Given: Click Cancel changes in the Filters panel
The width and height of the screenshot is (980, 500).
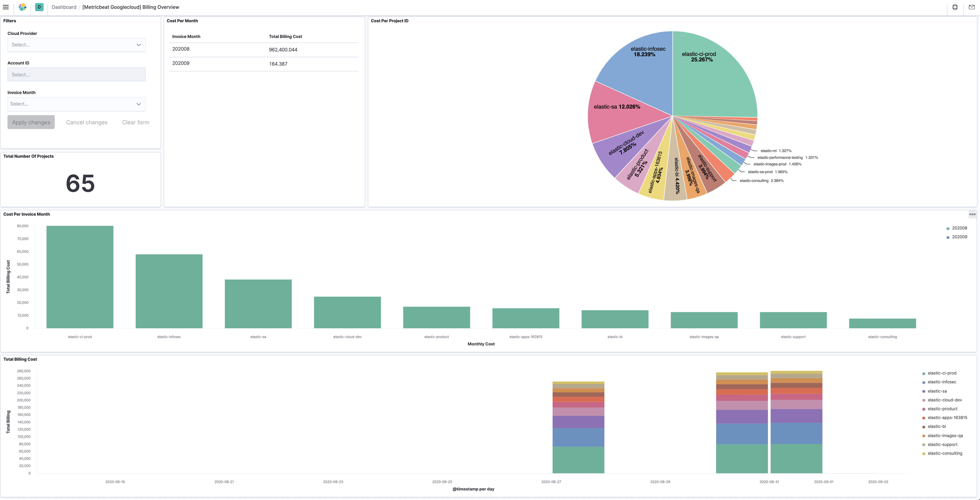Looking at the screenshot, I should pos(87,122).
